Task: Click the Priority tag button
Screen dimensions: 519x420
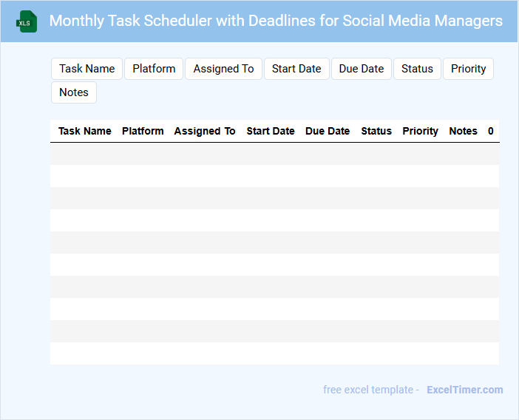Action: pyautogui.click(x=468, y=69)
